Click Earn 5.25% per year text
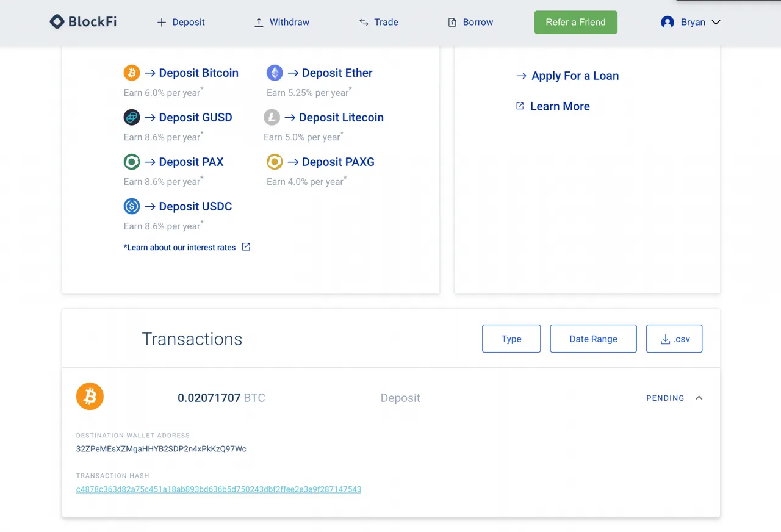The height and width of the screenshot is (532, 781). [309, 92]
